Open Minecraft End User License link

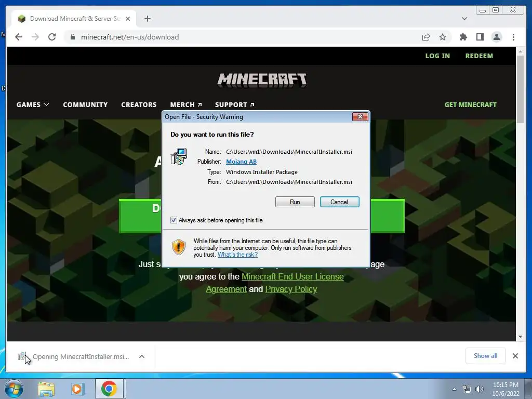click(292, 277)
